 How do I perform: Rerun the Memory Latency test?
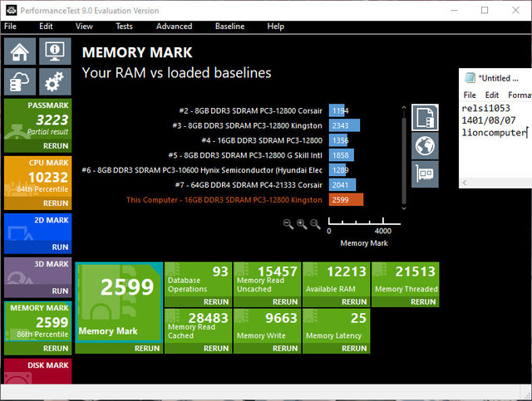click(x=354, y=349)
